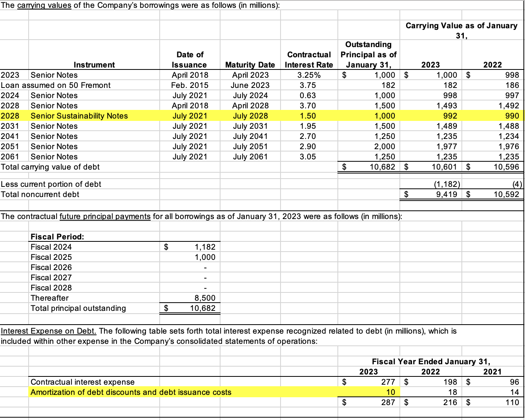Image resolution: width=525 pixels, height=420 pixels.
Task: Select the "July 2061" maturity date cell
Action: click(x=251, y=157)
